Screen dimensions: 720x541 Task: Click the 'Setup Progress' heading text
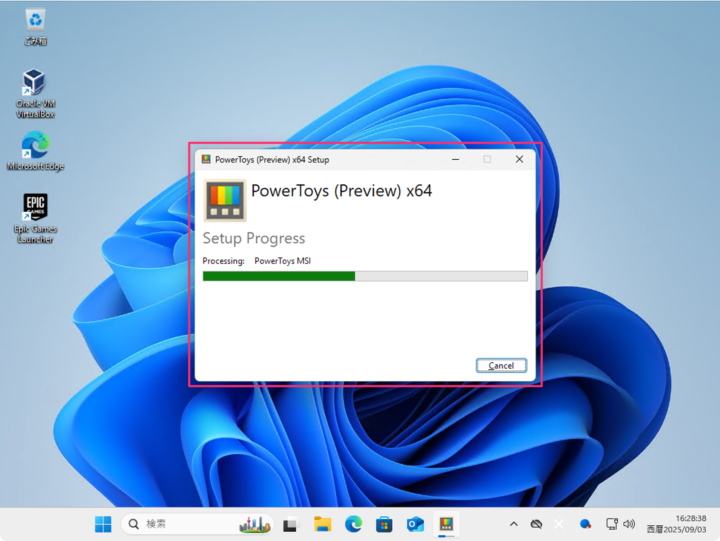[254, 238]
